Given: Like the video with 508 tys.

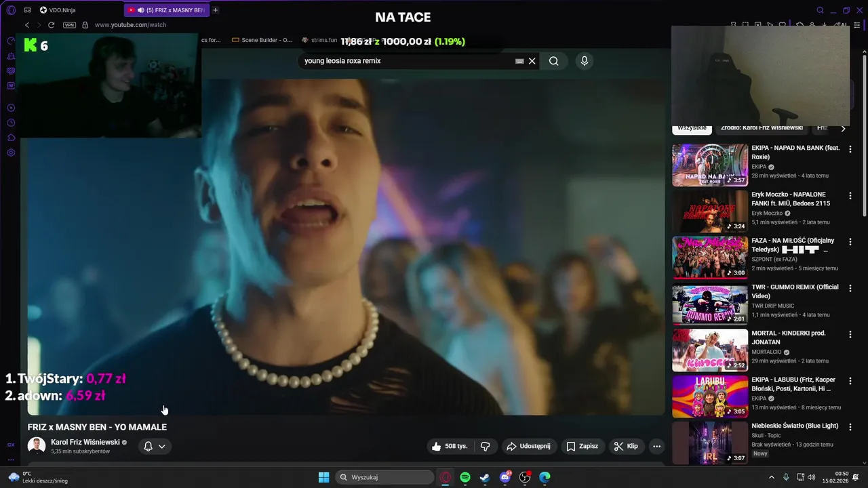Looking at the screenshot, I should 450,446.
